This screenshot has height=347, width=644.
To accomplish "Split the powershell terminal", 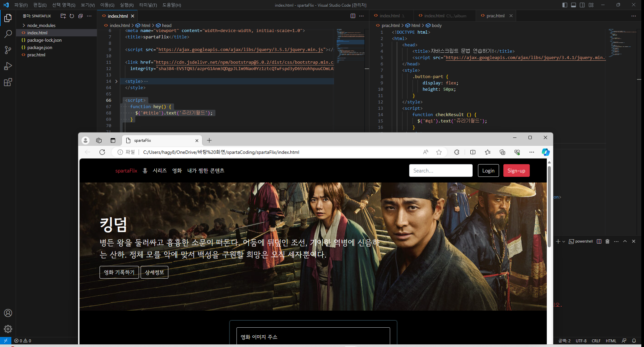I will [599, 241].
